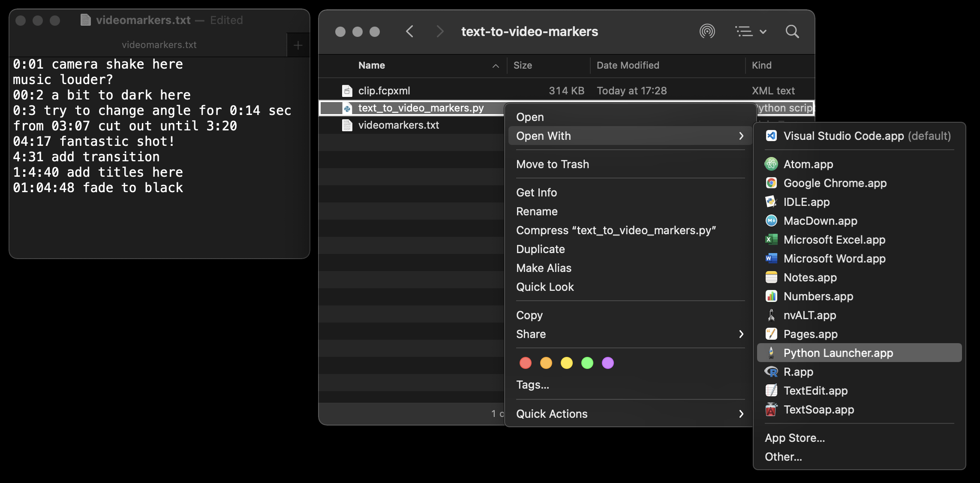The width and height of the screenshot is (980, 483).
Task: Click Move to Trash
Action: tap(552, 164)
